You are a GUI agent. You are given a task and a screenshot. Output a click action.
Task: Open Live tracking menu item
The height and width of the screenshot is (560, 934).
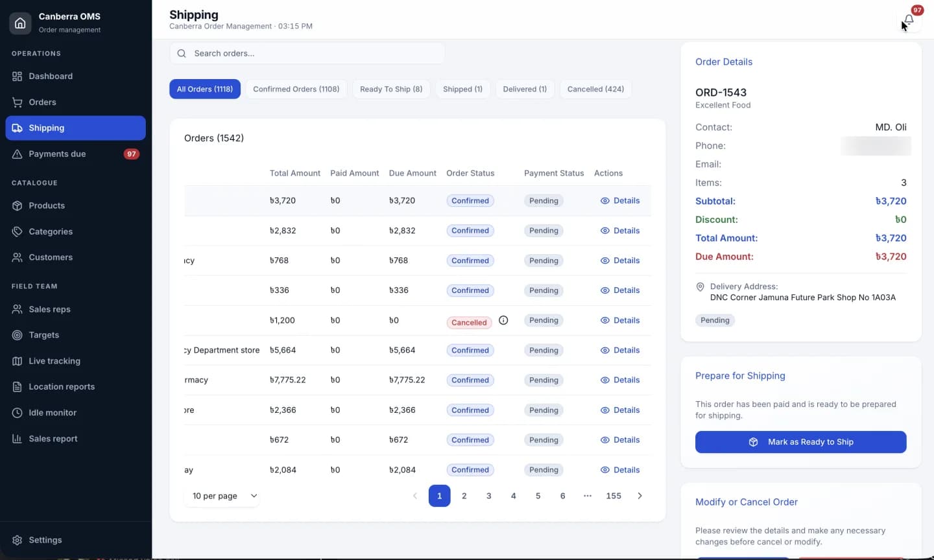click(x=75, y=361)
